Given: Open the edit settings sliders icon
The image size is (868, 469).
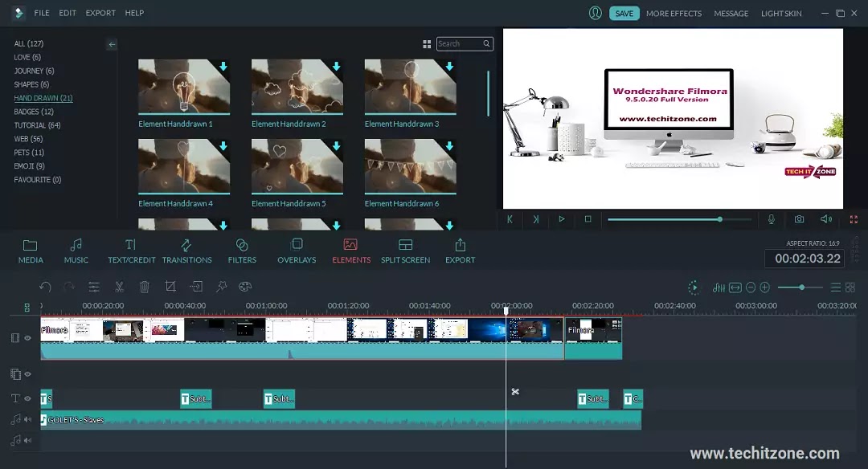Looking at the screenshot, I should pos(94,287).
